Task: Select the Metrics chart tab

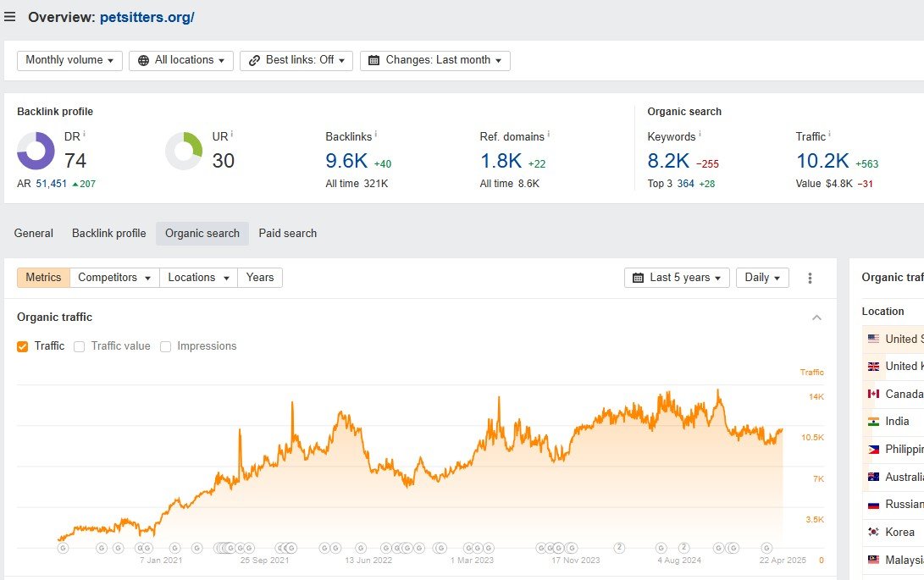Action: (43, 278)
